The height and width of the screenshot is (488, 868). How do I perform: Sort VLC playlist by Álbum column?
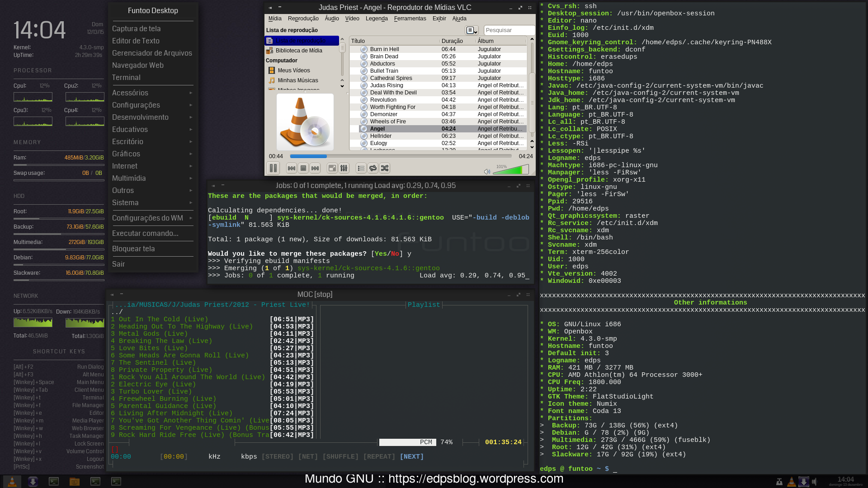tap(501, 41)
